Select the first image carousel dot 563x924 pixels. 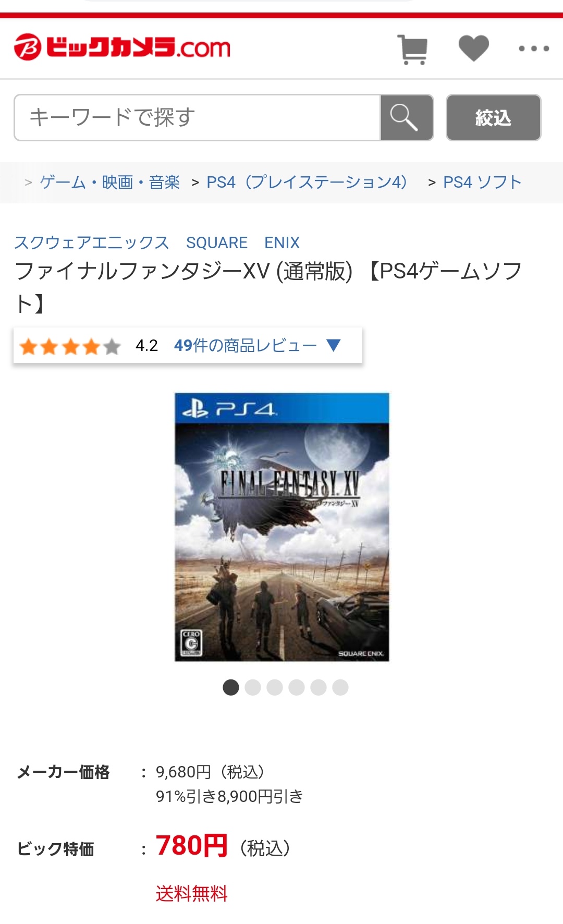point(231,687)
